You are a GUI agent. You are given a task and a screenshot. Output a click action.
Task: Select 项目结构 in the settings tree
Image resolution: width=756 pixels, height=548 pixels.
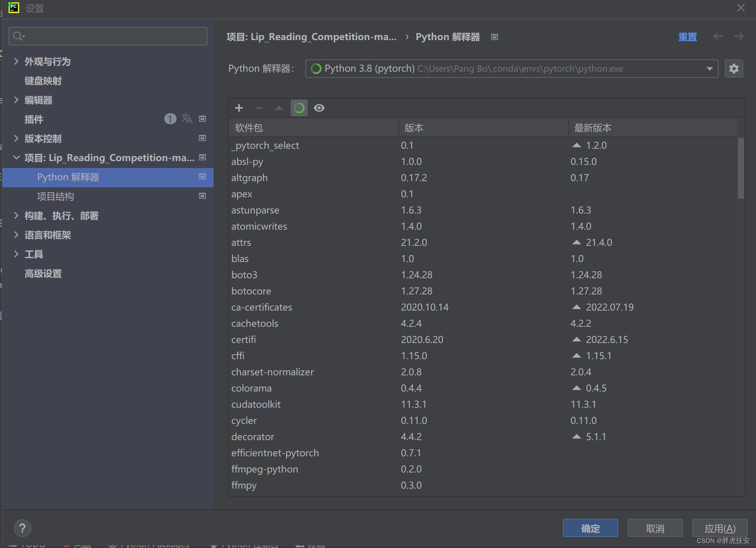coord(56,197)
